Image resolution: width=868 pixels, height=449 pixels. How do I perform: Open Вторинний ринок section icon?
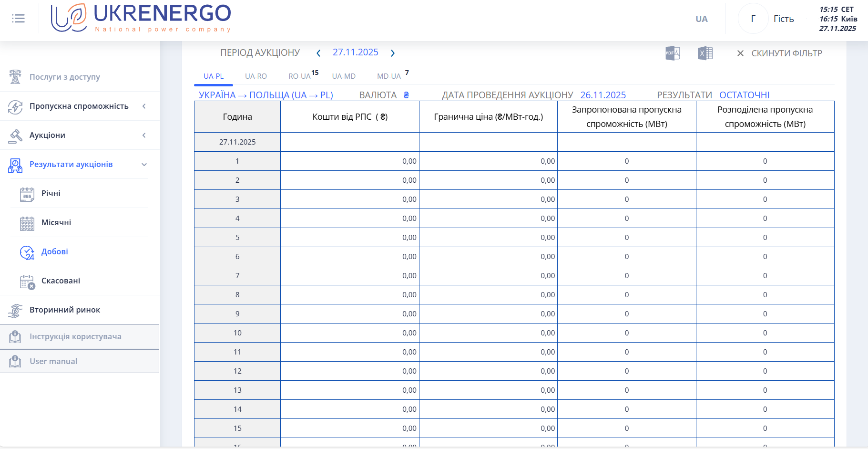pos(15,310)
